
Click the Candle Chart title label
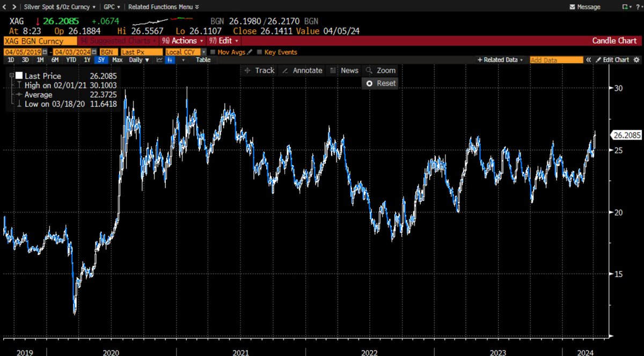pyautogui.click(x=614, y=41)
